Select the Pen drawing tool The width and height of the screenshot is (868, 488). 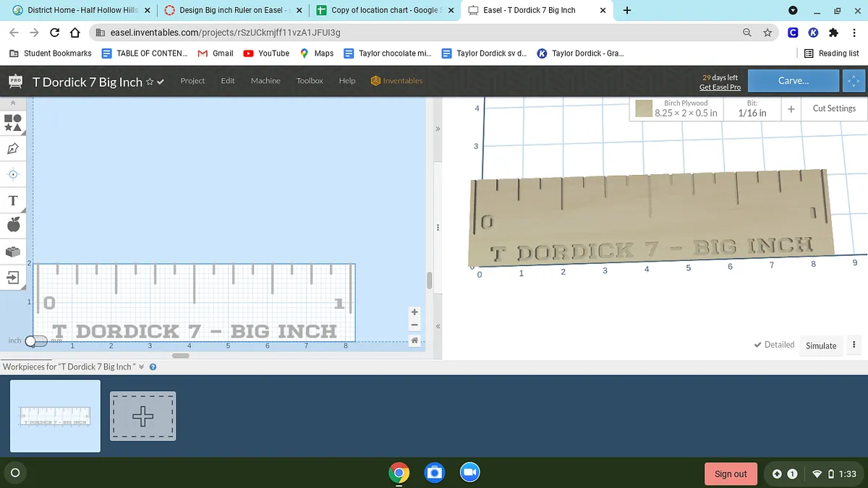click(13, 149)
